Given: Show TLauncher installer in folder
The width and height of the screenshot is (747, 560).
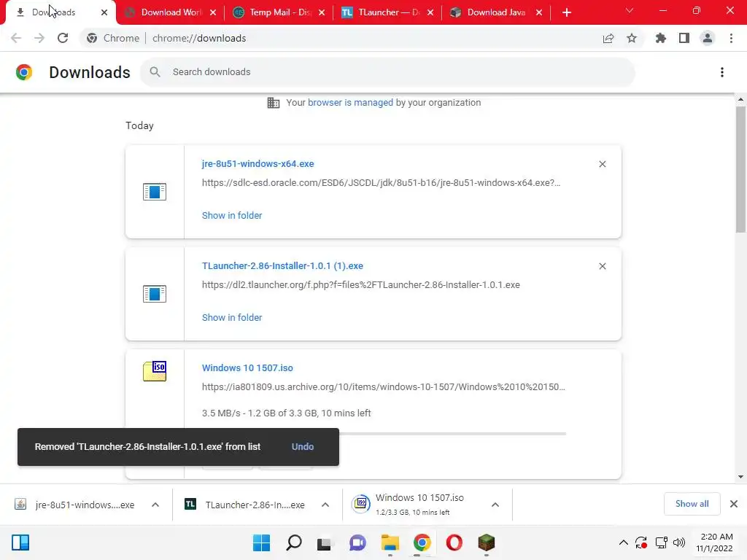Looking at the screenshot, I should pos(232,318).
